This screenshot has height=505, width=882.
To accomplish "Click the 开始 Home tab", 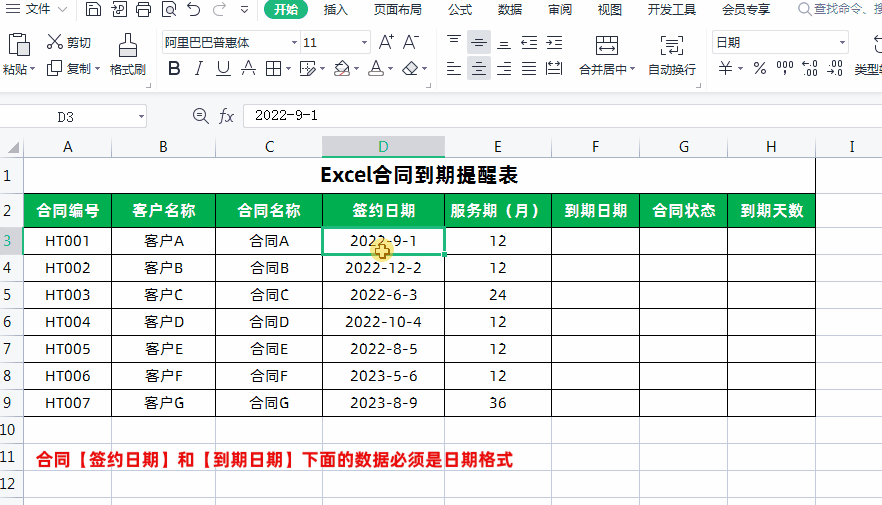I will 286,10.
